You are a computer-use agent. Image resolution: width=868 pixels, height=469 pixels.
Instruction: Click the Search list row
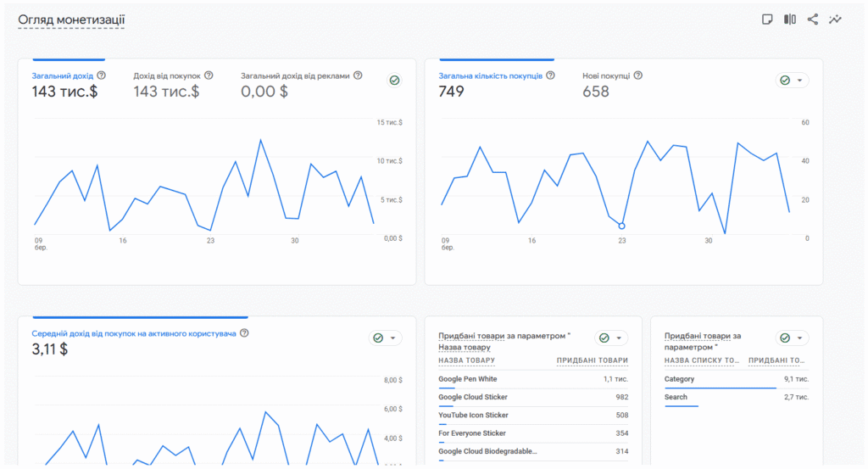(737, 397)
